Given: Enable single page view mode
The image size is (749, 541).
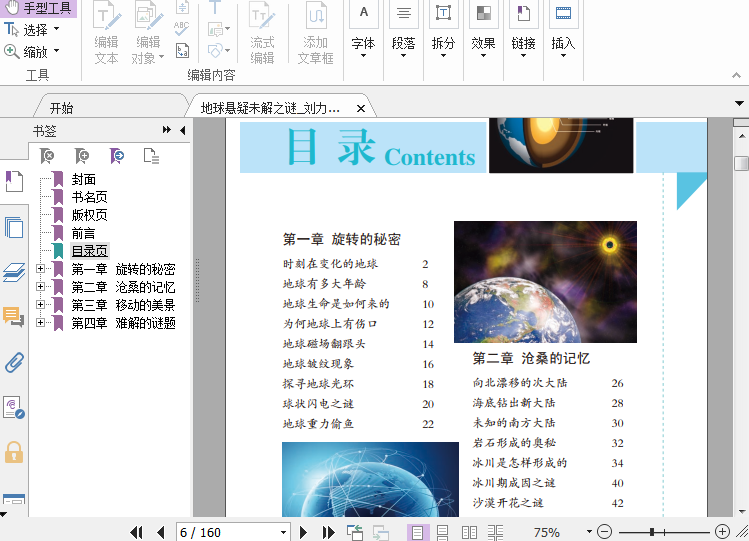Looking at the screenshot, I should (x=417, y=532).
